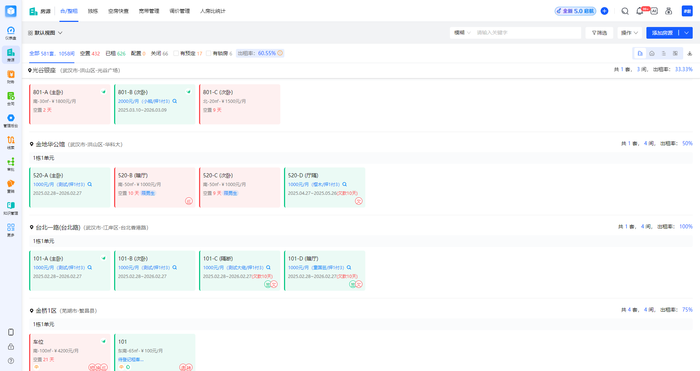Select the orange finance icon in sidebar
This screenshot has width=700, height=371.
pyautogui.click(x=11, y=76)
